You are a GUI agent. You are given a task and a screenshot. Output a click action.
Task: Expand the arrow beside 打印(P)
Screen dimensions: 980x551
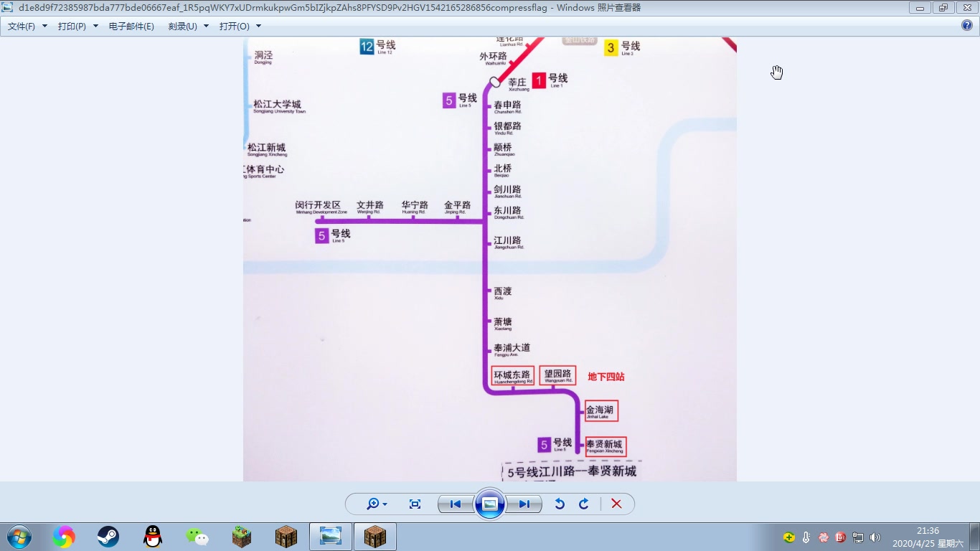coord(95,26)
